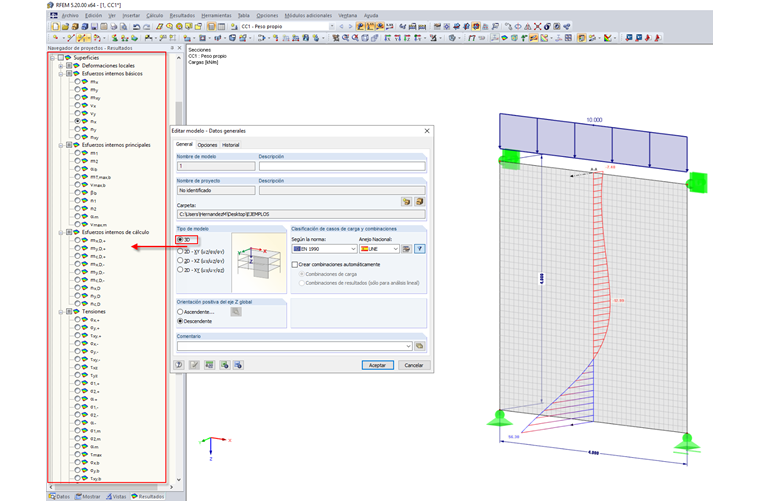Click the help question mark icon in dialog
The width and height of the screenshot is (760, 501).
(179, 365)
